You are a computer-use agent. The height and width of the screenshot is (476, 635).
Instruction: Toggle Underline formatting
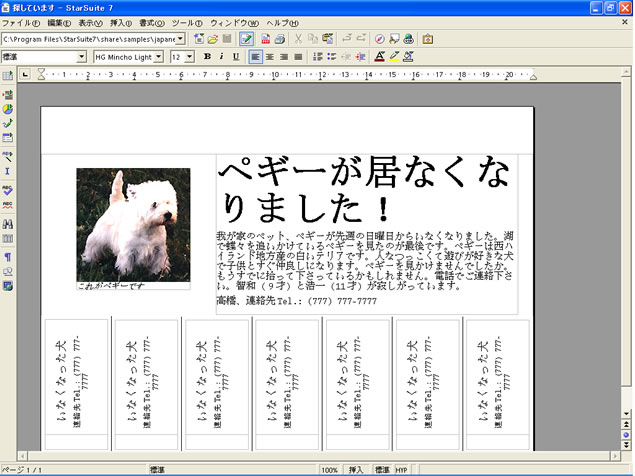236,57
